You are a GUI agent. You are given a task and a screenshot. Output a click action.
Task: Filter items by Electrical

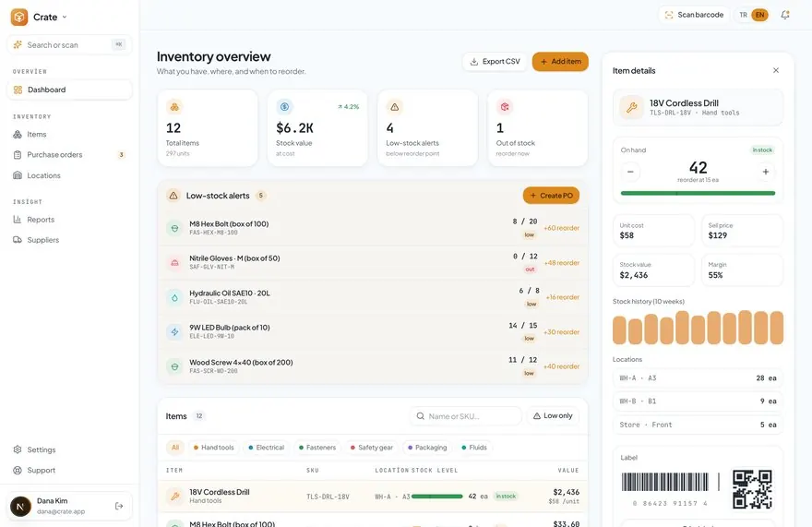tap(266, 448)
